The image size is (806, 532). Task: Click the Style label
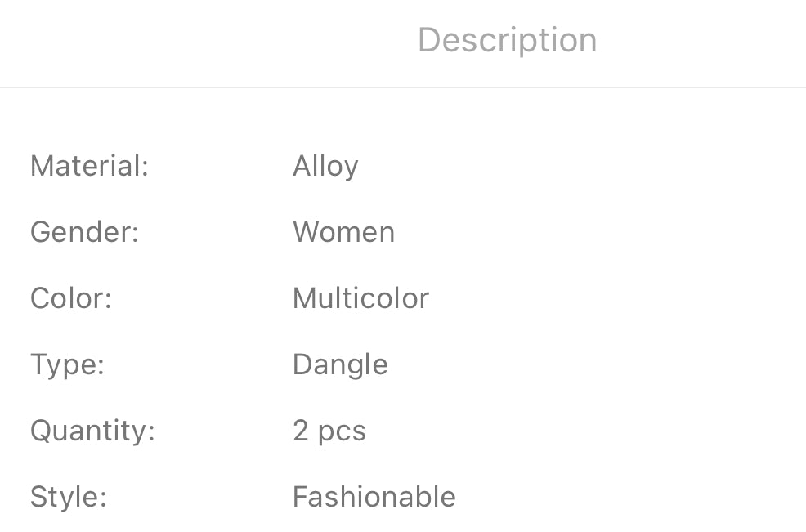pos(69,497)
